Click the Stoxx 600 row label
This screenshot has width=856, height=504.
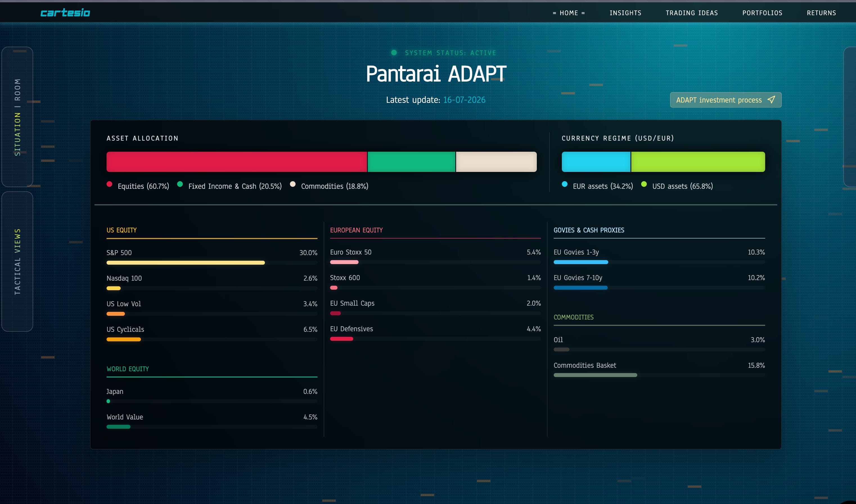(345, 278)
